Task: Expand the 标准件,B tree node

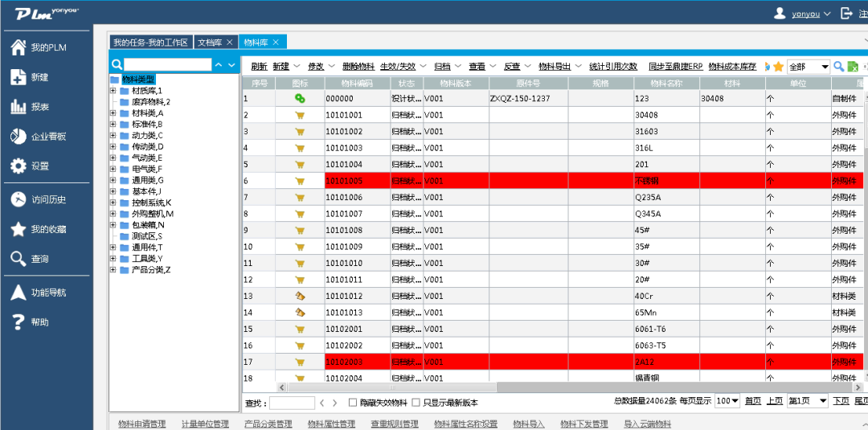Action: (113, 124)
